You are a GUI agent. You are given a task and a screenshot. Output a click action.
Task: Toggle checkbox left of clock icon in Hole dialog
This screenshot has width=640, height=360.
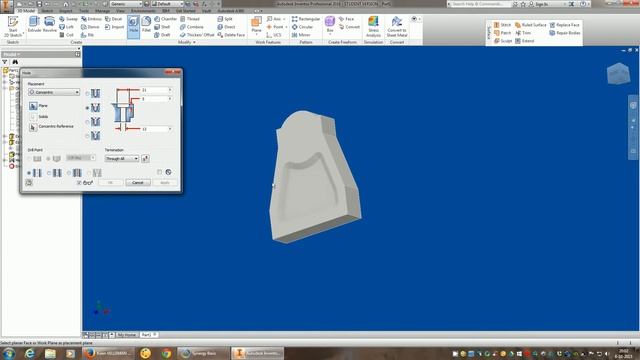(160, 172)
